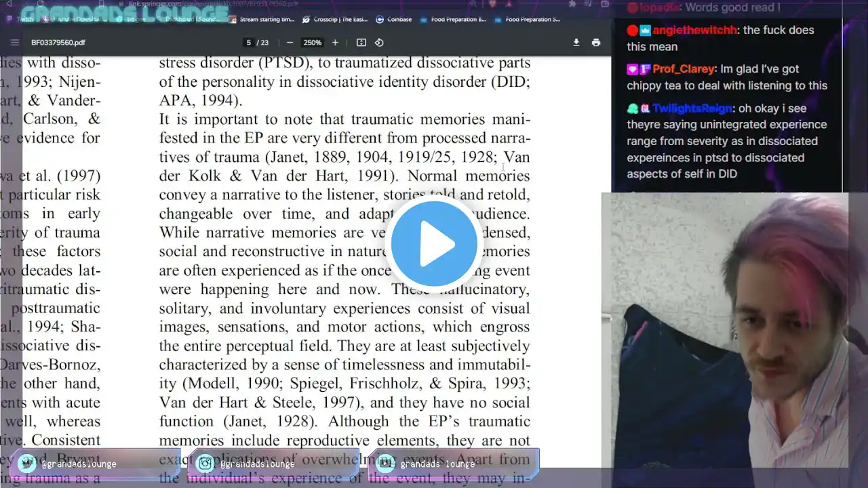Screen dimensions: 868x488
Task: Open the PDF sidebar hamburger menu
Action: pyautogui.click(x=14, y=43)
